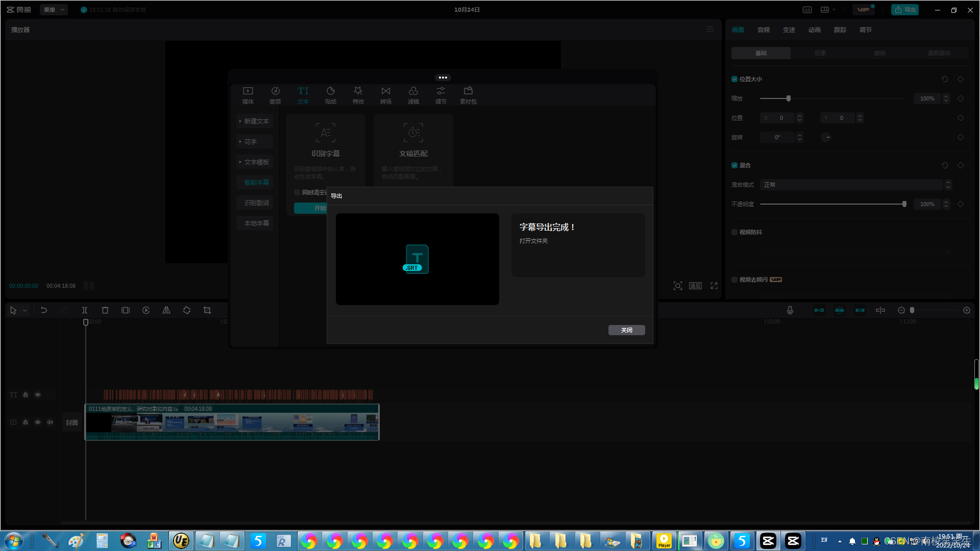Enable the 视频防抖 checkbox
980x551 pixels.
coord(734,232)
